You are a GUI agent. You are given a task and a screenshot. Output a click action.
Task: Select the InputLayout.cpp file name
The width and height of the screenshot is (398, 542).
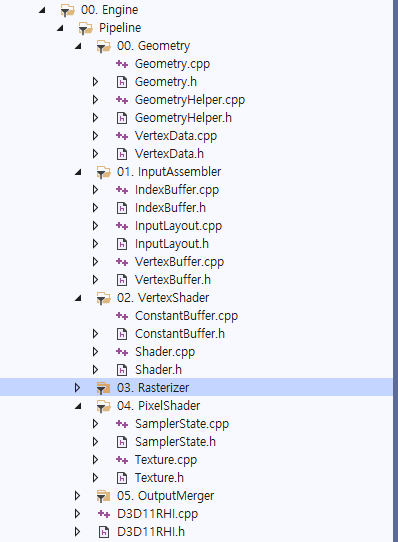pyautogui.click(x=178, y=226)
